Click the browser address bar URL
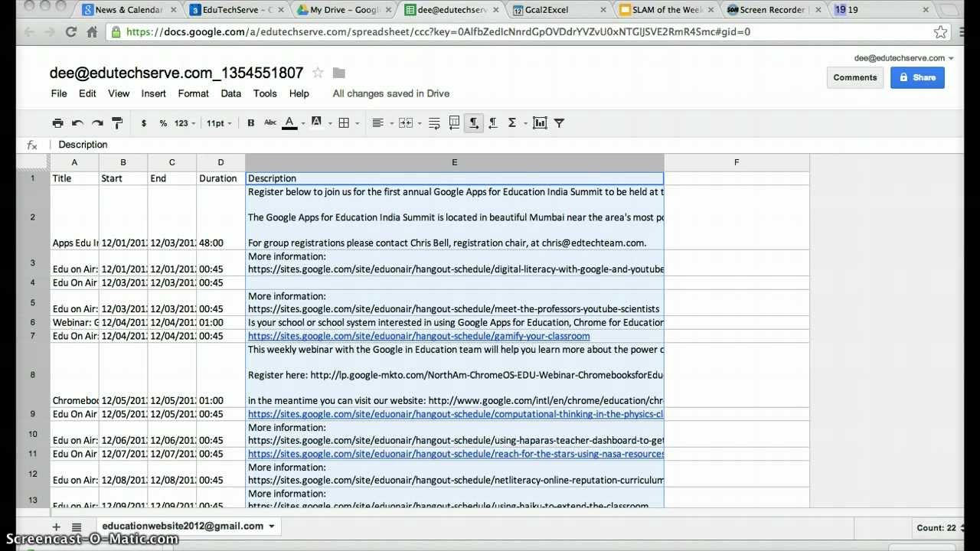This screenshot has width=980, height=551. pyautogui.click(x=438, y=32)
